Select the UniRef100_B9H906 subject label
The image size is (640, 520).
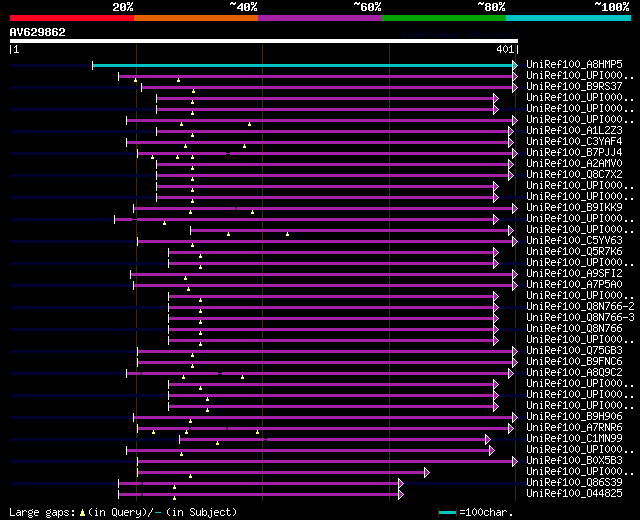[574, 417]
